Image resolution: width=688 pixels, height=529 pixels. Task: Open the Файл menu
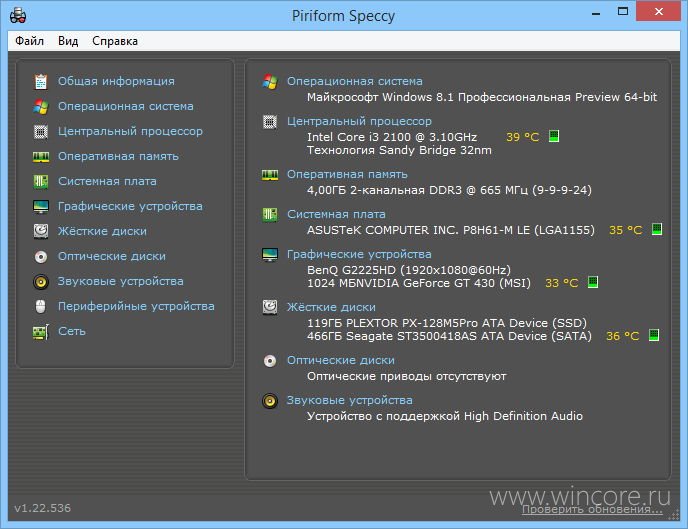pyautogui.click(x=29, y=41)
